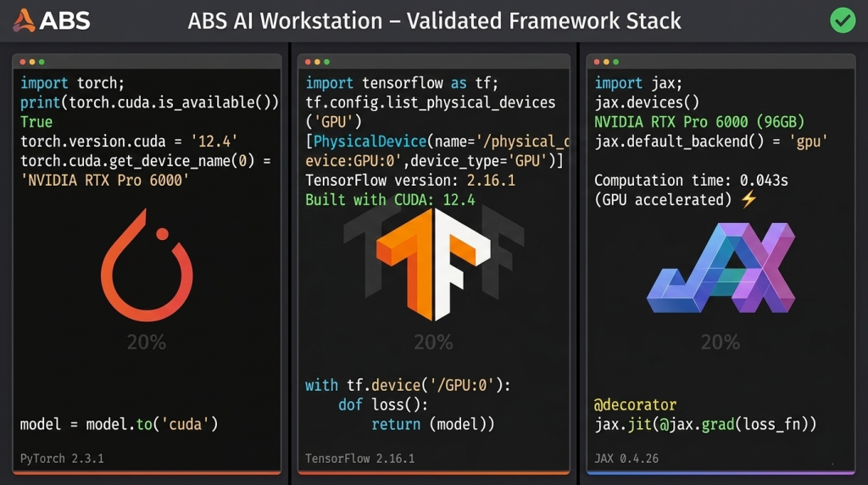Click the "evice:GPU:0',device_type='GPU')]" line

(434, 161)
